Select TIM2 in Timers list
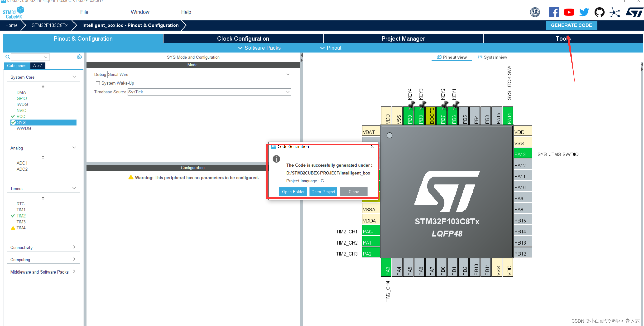Screen dimensions: 644x326 pos(21,216)
